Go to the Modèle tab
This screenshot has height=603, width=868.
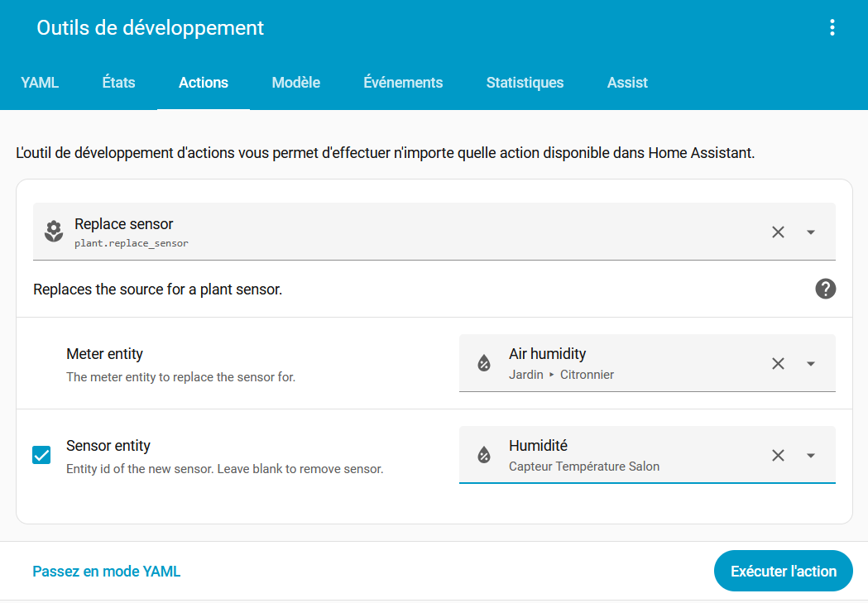coord(295,83)
